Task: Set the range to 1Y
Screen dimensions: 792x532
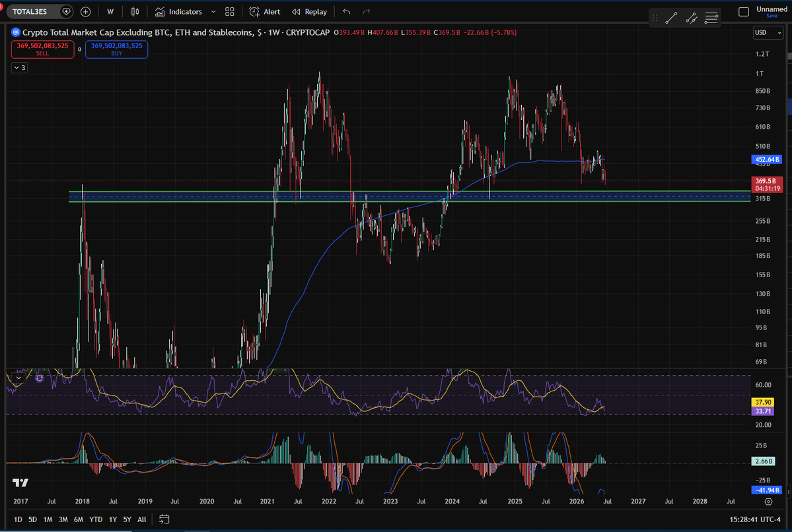Action: point(113,519)
